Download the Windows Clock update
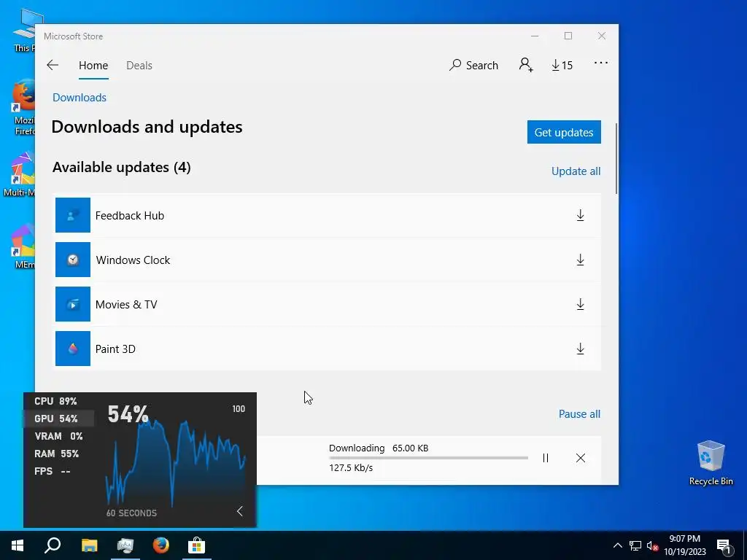The height and width of the screenshot is (560, 747). click(580, 260)
